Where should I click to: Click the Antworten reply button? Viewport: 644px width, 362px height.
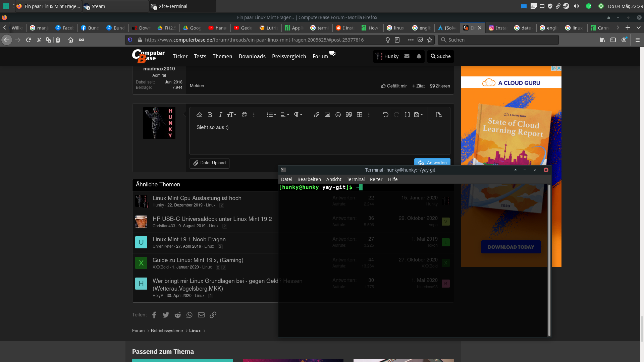(x=432, y=162)
